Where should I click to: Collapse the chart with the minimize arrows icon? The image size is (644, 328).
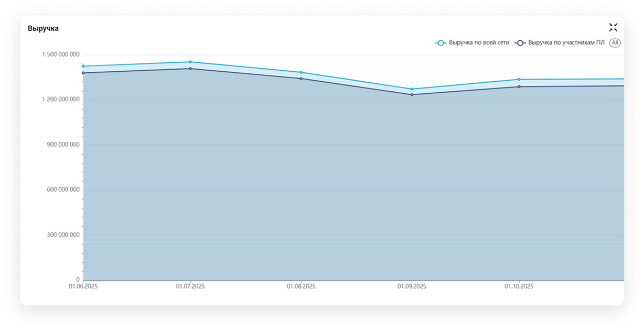point(613,28)
